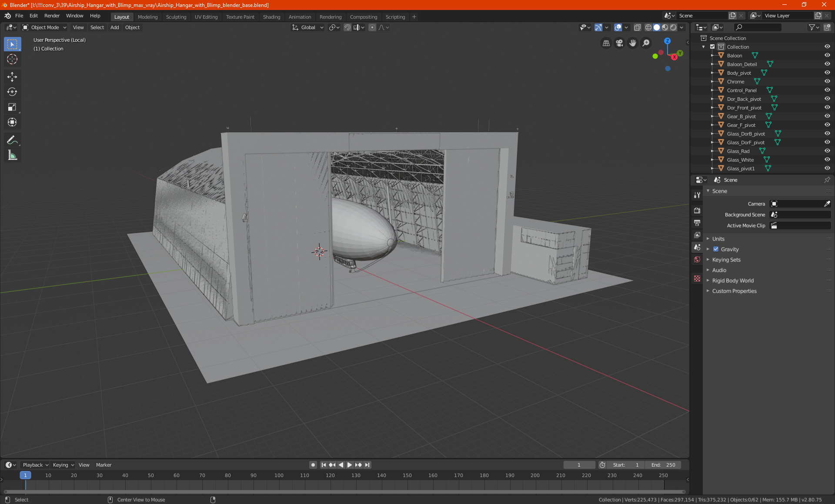835x504 pixels.
Task: Activate the Transform tool
Action: tap(12, 122)
